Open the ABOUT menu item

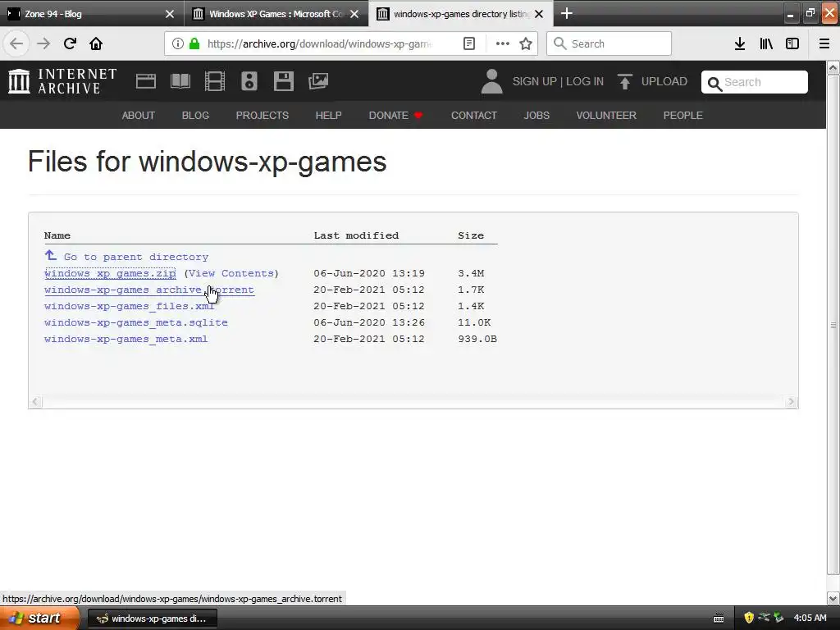pos(138,115)
